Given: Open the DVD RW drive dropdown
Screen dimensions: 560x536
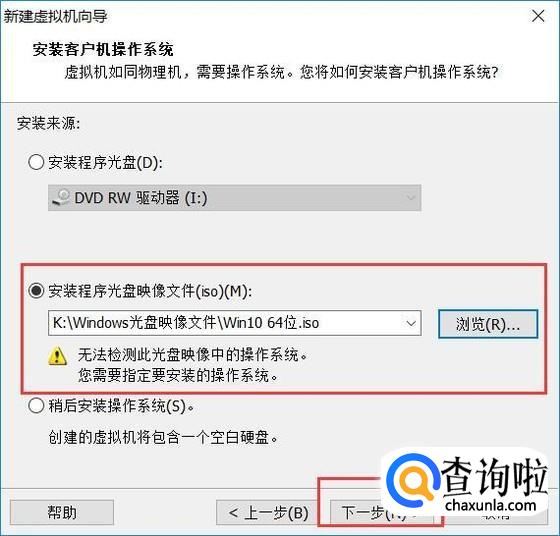Looking at the screenshot, I should 235,197.
